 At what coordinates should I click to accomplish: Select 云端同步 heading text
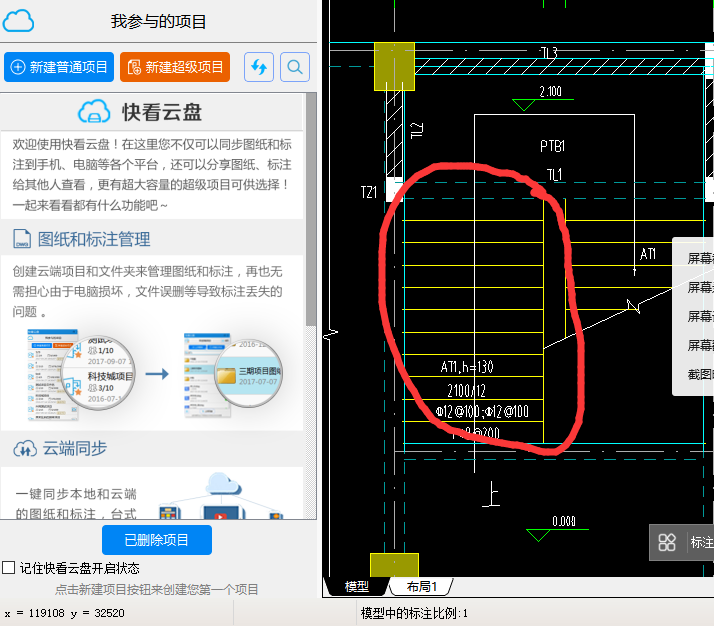coord(75,448)
